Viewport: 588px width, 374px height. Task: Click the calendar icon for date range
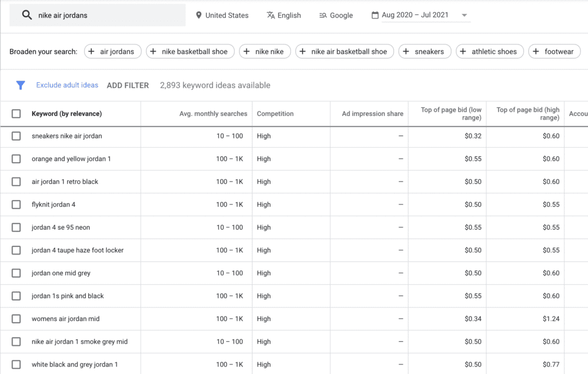pos(374,15)
